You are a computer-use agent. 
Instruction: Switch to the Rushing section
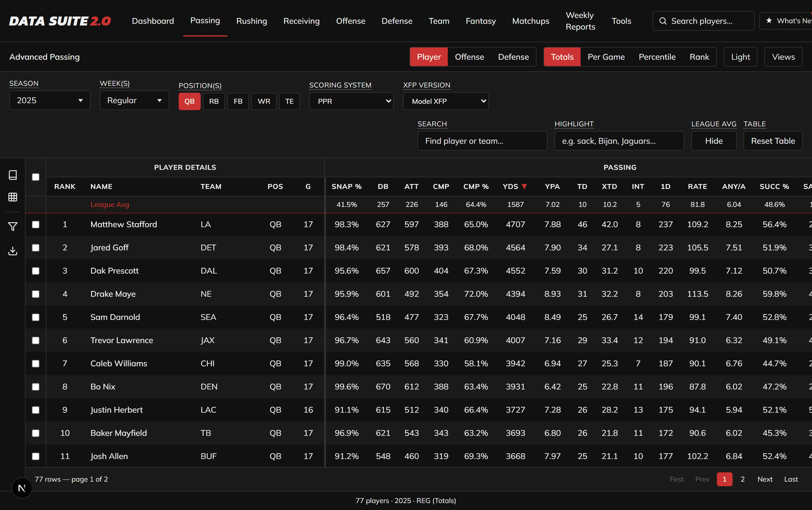click(251, 21)
